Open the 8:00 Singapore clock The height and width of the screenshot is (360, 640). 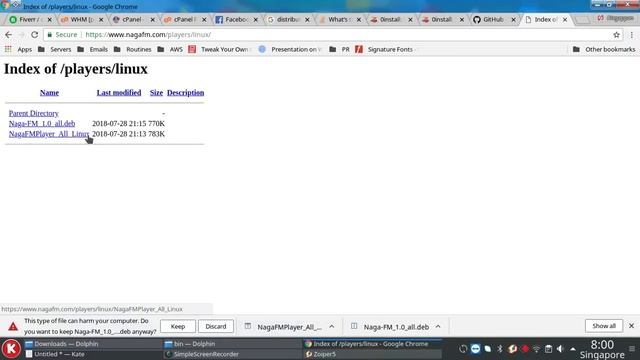602,349
